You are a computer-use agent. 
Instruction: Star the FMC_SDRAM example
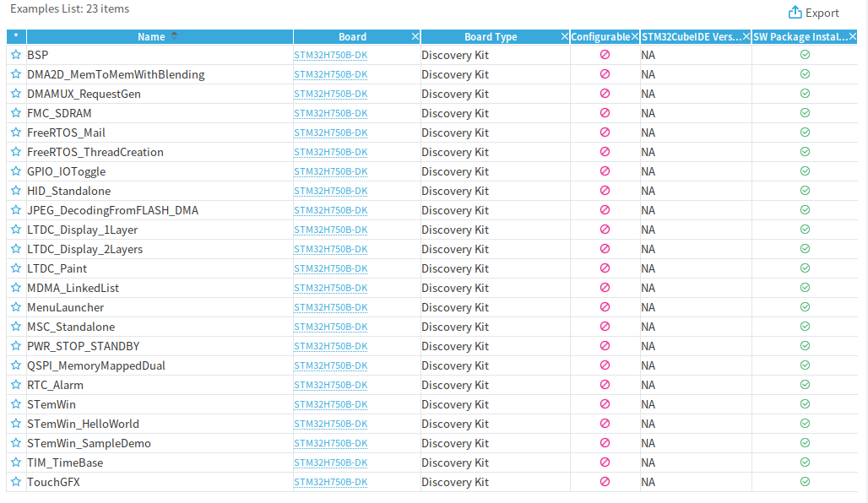pos(16,113)
